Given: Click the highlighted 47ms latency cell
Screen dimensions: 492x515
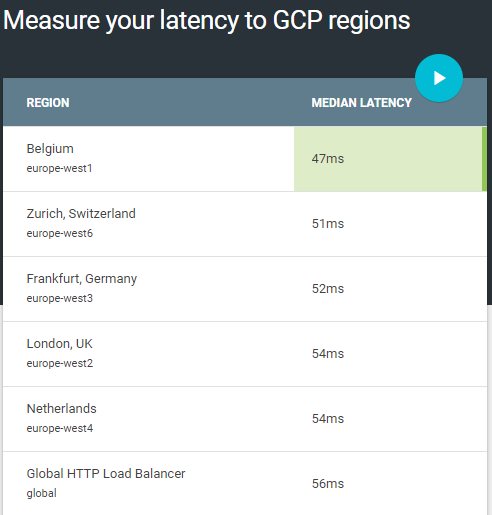Looking at the screenshot, I should click(x=390, y=159).
